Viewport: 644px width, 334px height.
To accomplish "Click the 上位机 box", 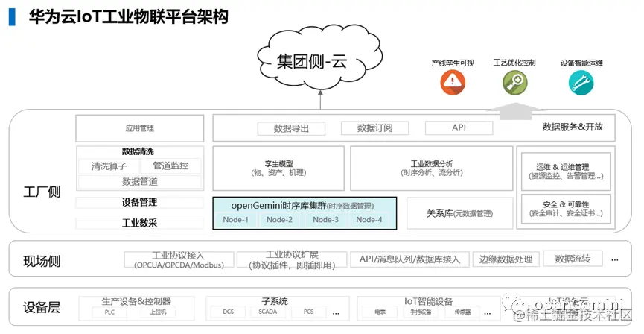I will click(158, 312).
